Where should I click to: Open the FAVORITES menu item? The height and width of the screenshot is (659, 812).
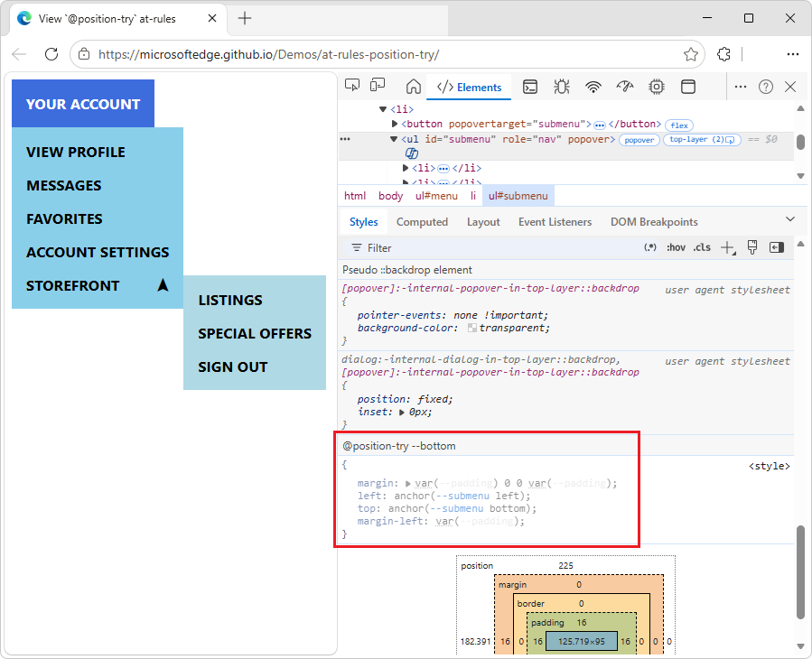(64, 219)
